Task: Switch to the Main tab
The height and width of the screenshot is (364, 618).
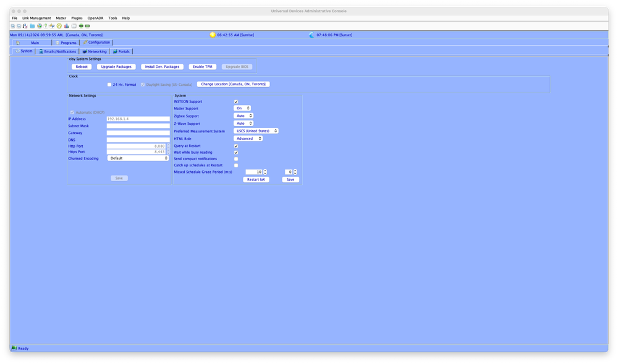Action: pos(31,43)
